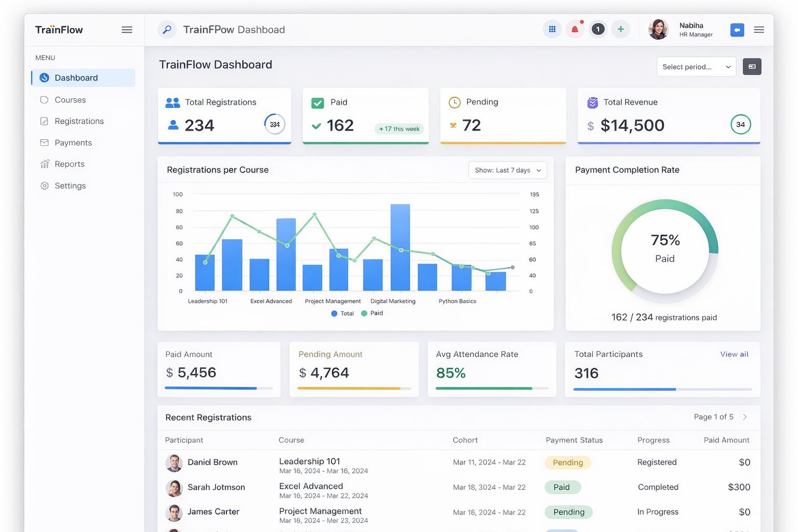
Task: Click the search magnifier icon in header
Action: point(167,30)
